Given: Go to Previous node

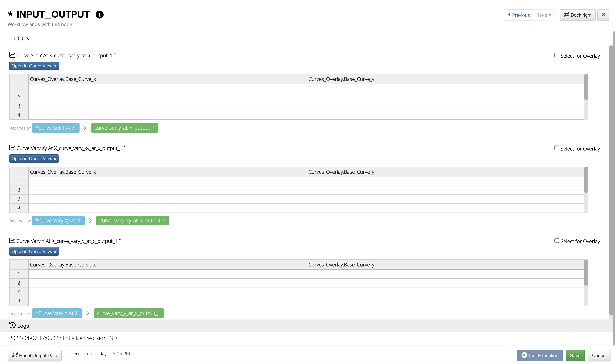Looking at the screenshot, I should click(519, 15).
